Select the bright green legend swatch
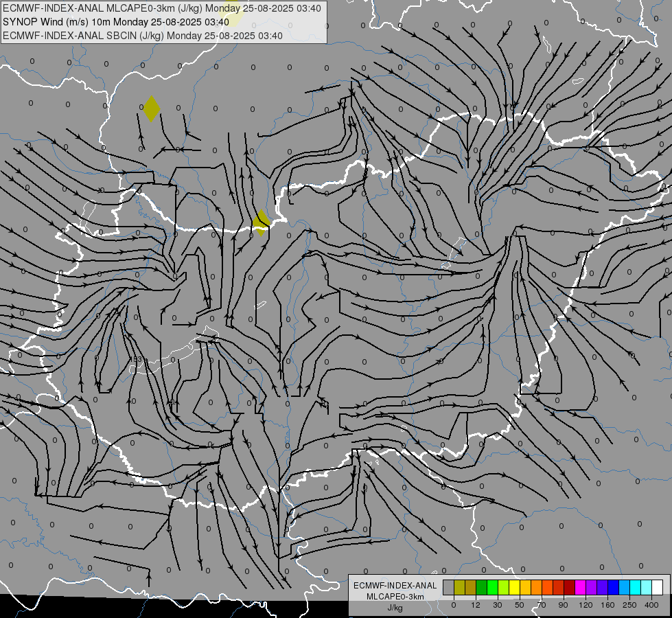The image size is (672, 618). (x=492, y=587)
